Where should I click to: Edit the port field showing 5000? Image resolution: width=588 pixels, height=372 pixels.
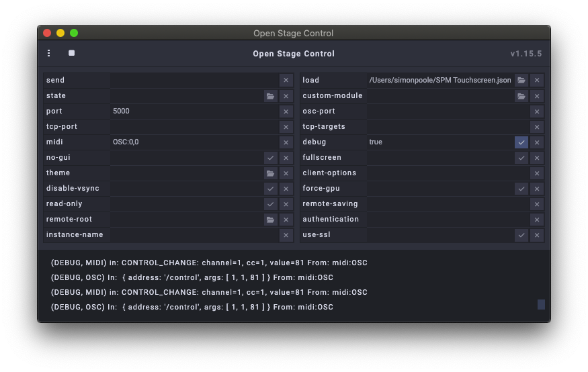194,111
